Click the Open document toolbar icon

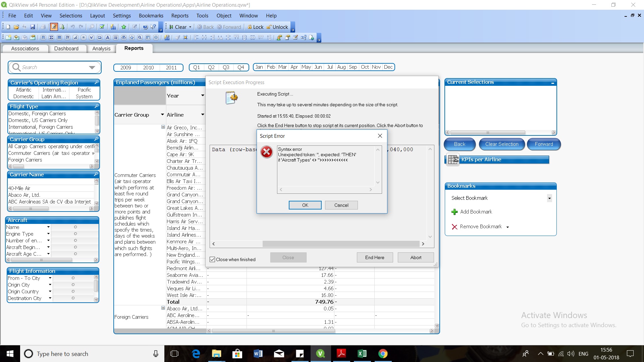pyautogui.click(x=16, y=27)
